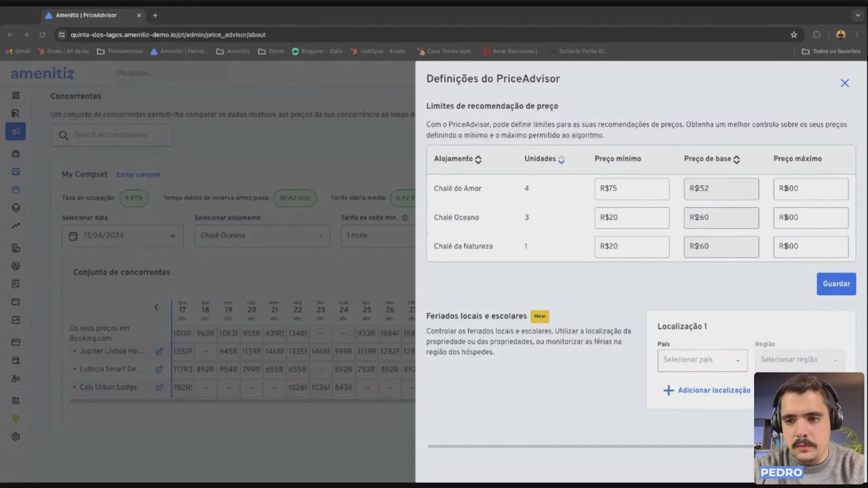Image resolution: width=868 pixels, height=488 pixels.
Task: Click the Guardar button
Action: (x=836, y=284)
